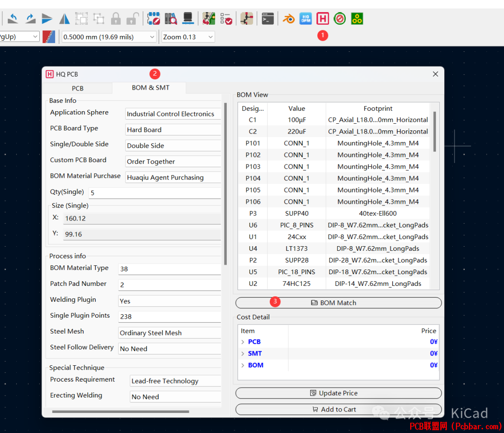
Task: Open Steel Follow Delivery combo box
Action: pos(170,348)
